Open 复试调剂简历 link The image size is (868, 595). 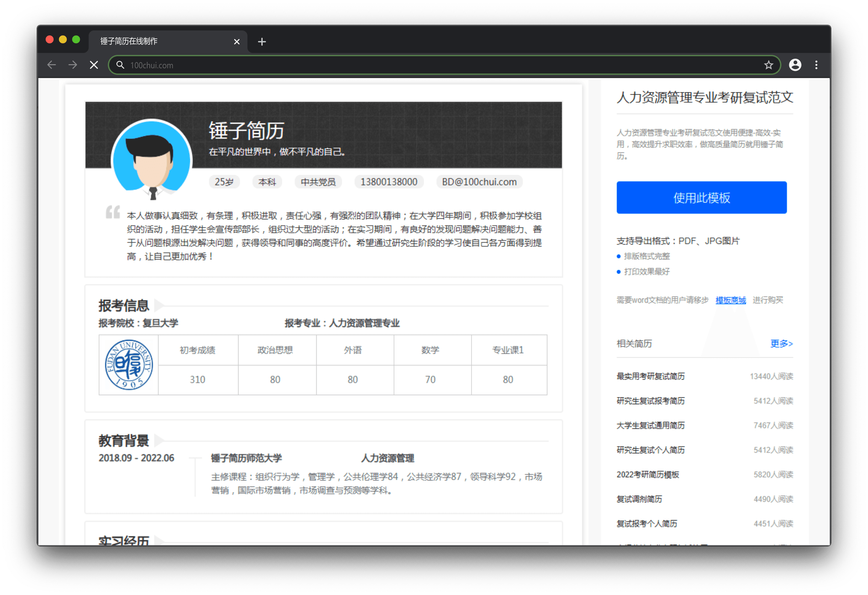pyautogui.click(x=639, y=499)
